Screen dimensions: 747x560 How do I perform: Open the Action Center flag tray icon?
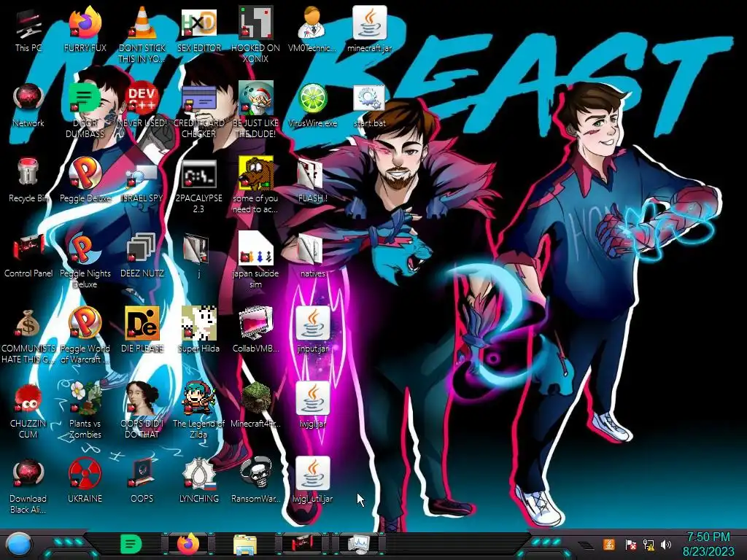631,545
